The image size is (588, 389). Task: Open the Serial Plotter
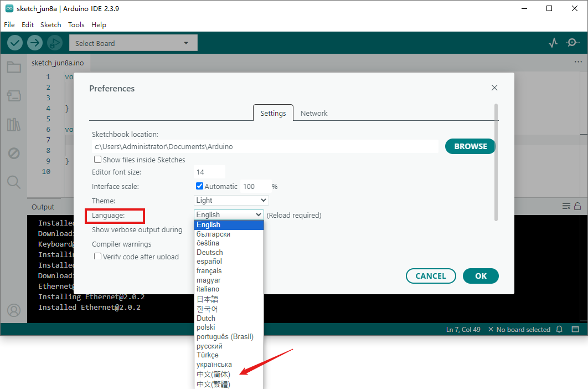tap(553, 43)
